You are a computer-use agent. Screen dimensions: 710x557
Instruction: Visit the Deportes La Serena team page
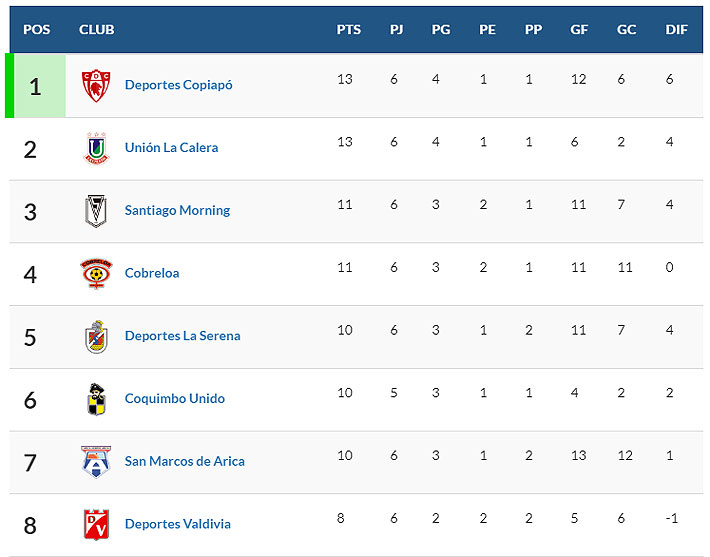click(x=182, y=336)
